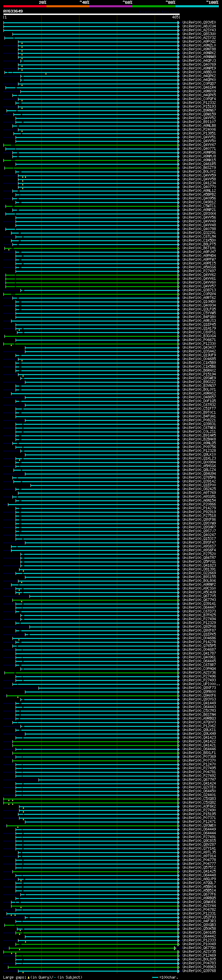
Task: Click the cyan ~100% identity legend segment
Action: point(197,6)
